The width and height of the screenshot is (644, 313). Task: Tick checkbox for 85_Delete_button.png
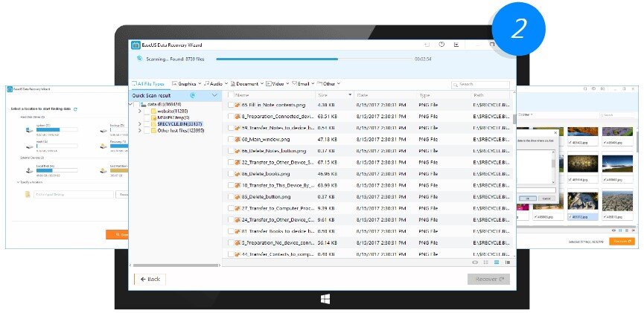pyautogui.click(x=231, y=197)
